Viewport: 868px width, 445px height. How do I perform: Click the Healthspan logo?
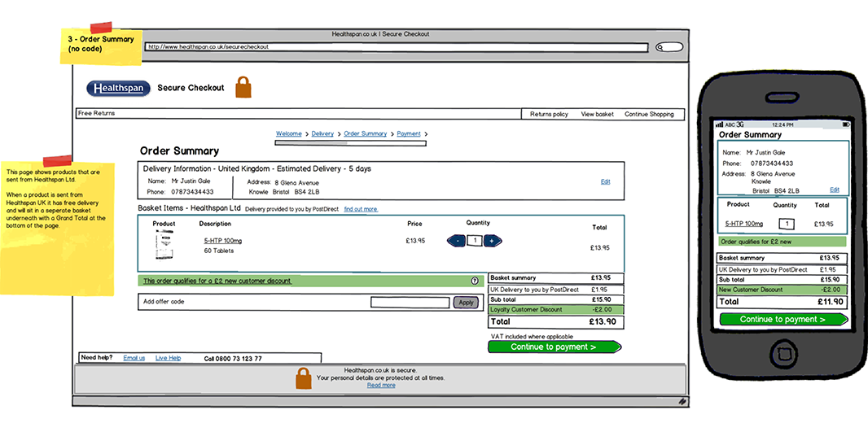(118, 88)
